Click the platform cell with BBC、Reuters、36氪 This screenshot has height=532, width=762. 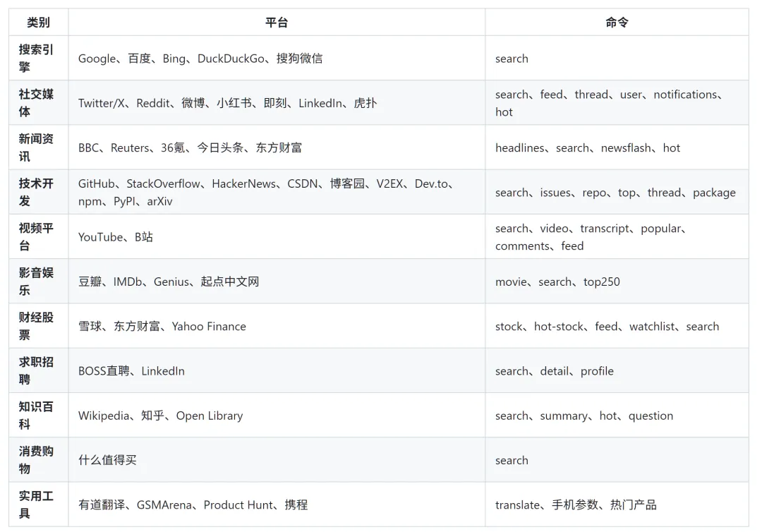[x=277, y=147]
